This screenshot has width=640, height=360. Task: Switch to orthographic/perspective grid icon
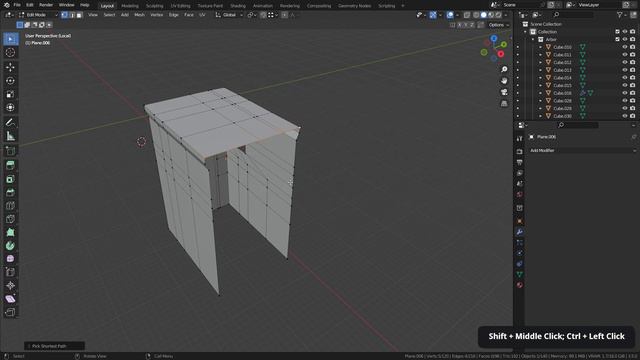click(504, 104)
